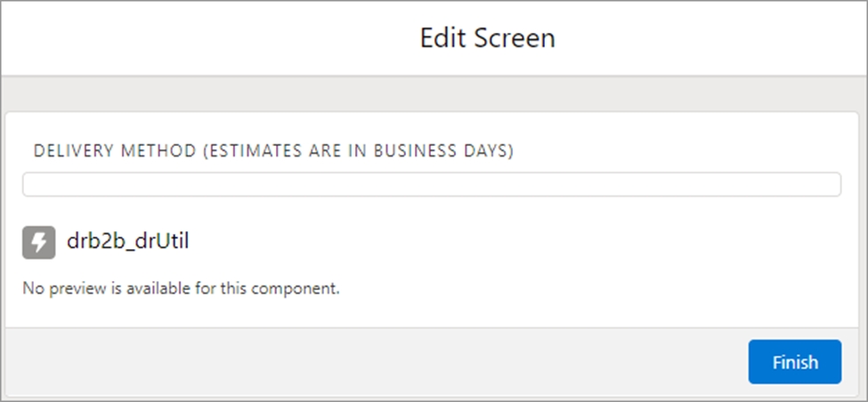Click the Delivery Method label text
Image resolution: width=868 pixels, height=402 pixels.
pos(273,151)
